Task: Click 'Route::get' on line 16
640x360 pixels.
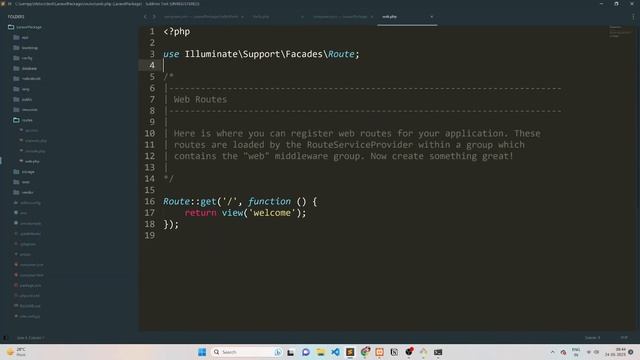Action: point(190,201)
